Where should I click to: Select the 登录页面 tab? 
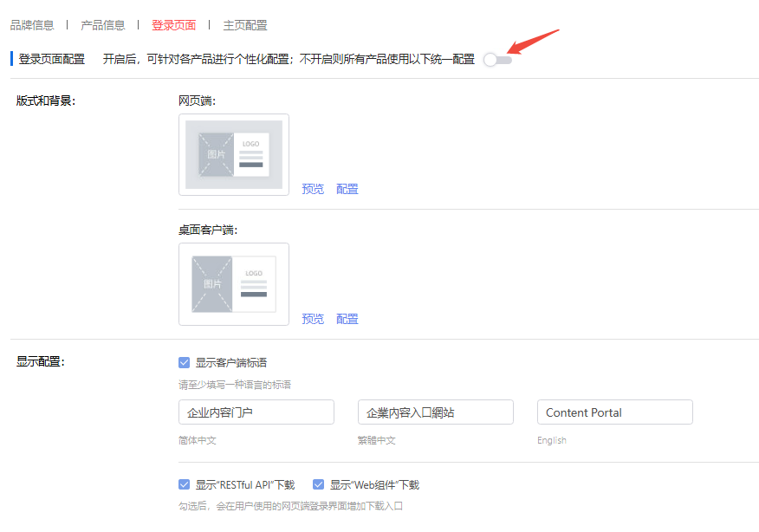tap(173, 25)
